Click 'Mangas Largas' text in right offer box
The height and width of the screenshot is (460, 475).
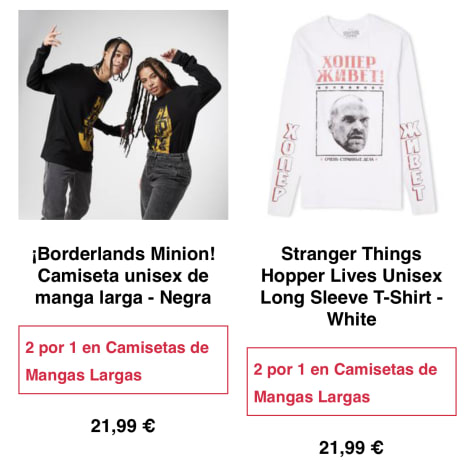[312, 397]
